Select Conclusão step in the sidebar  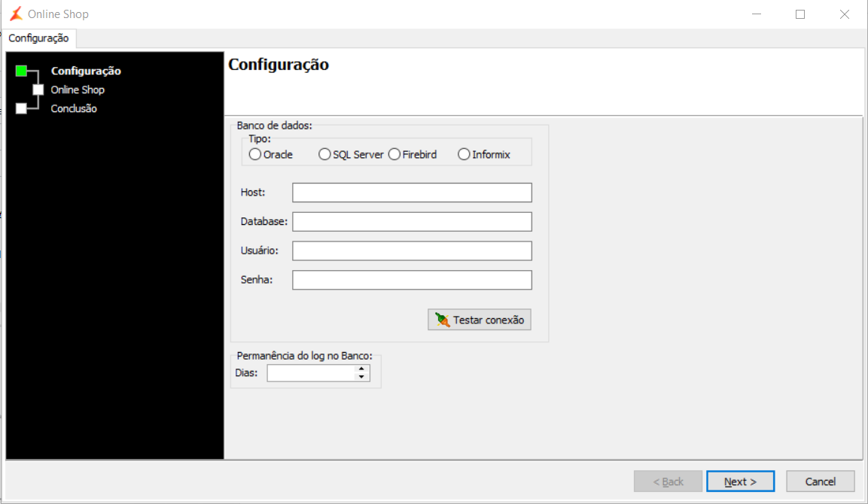[74, 108]
